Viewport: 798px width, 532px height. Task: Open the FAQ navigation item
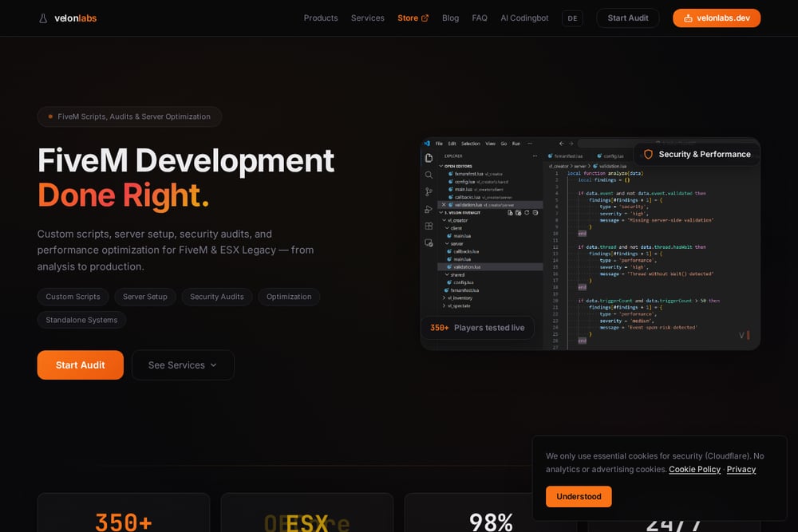pos(480,18)
